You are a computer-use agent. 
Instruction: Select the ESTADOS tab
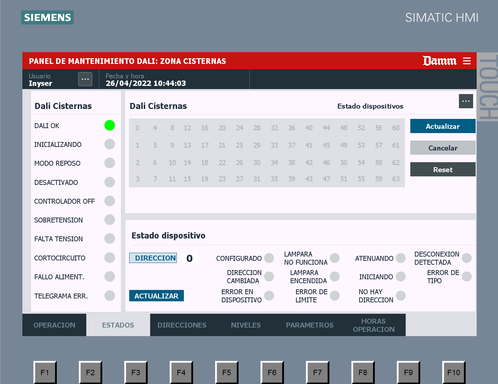118,325
